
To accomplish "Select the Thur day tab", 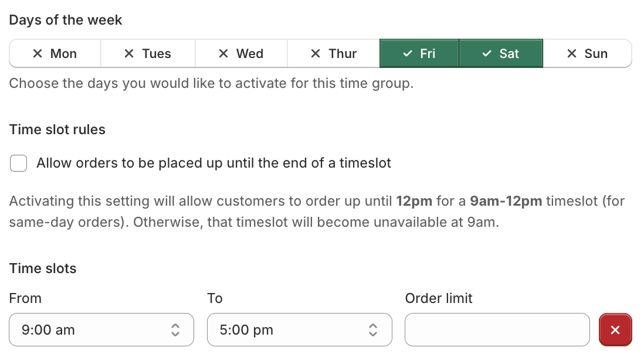I will [333, 53].
